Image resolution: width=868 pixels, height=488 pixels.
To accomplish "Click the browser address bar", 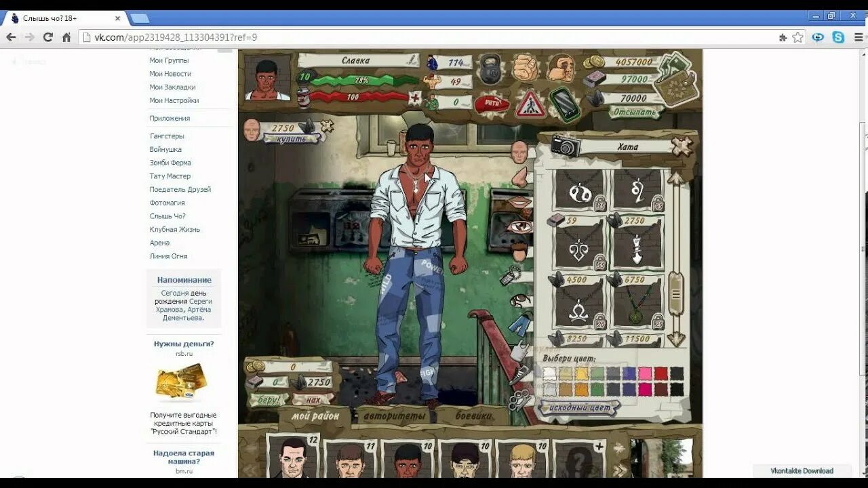I will 427,37.
